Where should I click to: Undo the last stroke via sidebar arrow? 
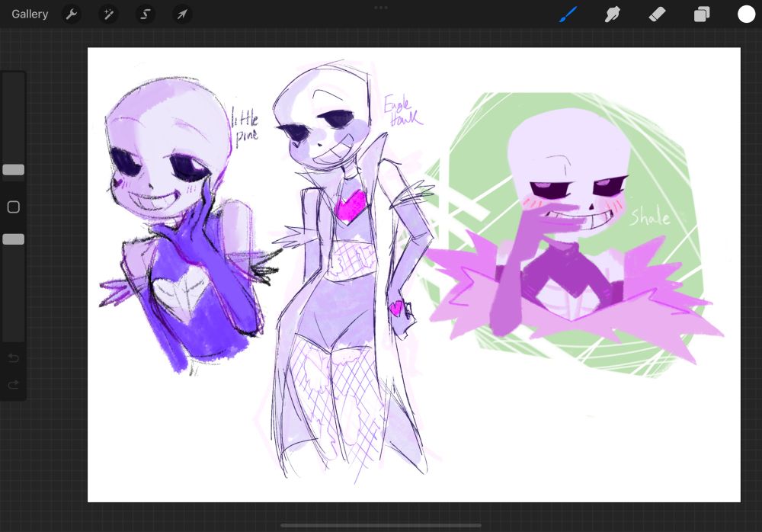14,358
